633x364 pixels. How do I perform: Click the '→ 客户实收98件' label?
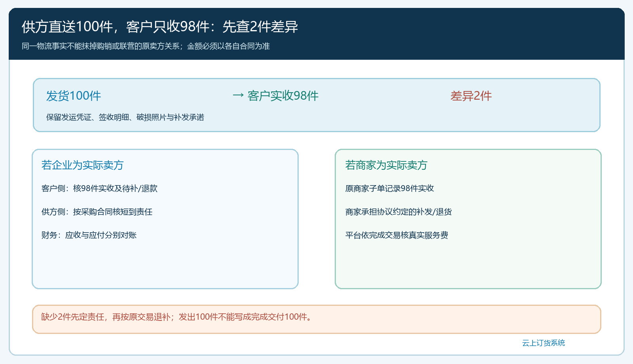pos(275,96)
